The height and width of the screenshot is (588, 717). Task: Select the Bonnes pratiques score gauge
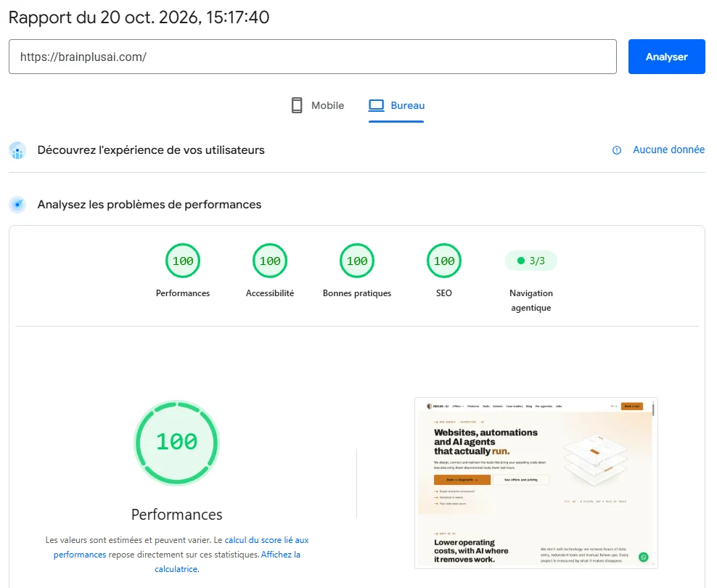coord(356,261)
